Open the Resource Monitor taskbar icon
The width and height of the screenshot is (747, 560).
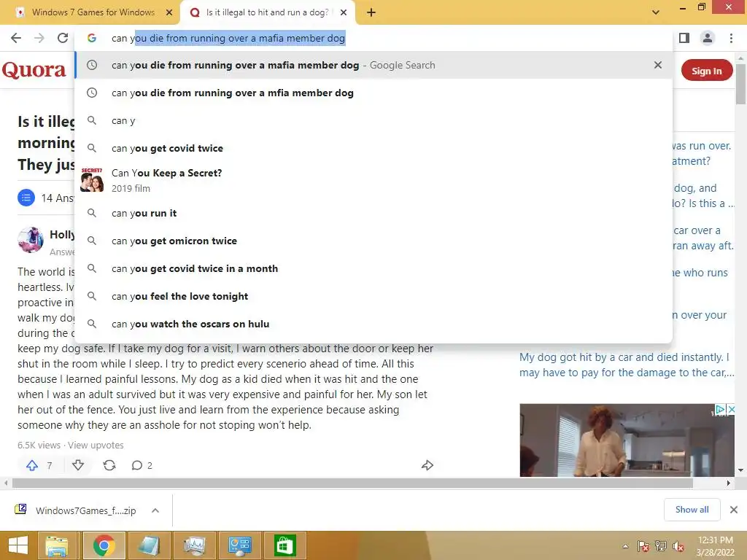pos(194,545)
